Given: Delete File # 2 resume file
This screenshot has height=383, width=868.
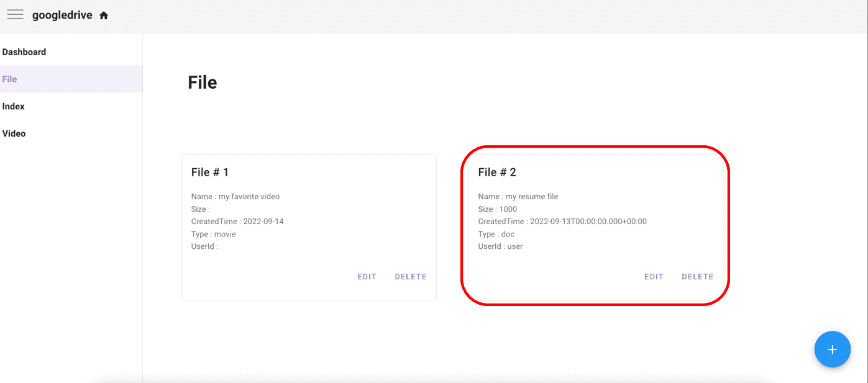Looking at the screenshot, I should tap(697, 277).
